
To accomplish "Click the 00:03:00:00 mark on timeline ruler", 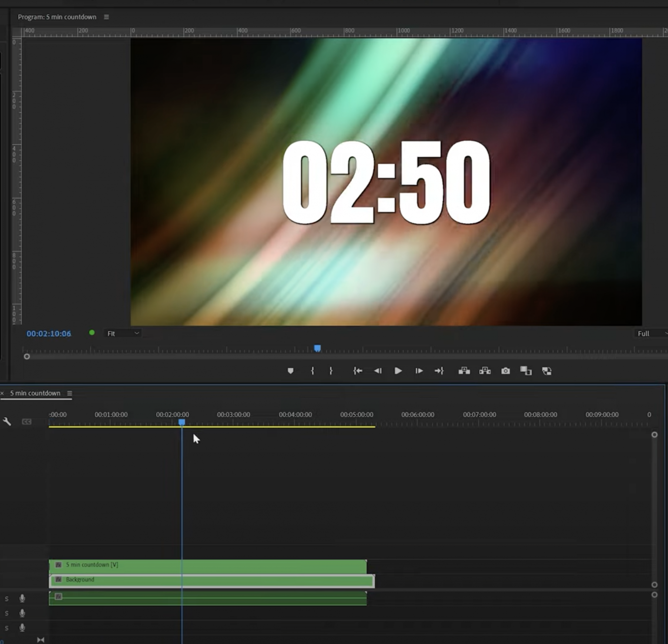I will point(234,415).
